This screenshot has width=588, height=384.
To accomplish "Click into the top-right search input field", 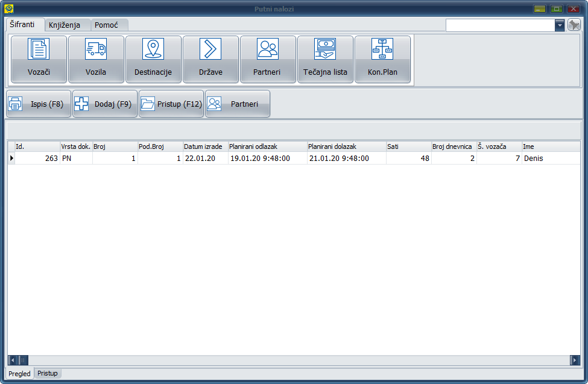I will (x=499, y=25).
